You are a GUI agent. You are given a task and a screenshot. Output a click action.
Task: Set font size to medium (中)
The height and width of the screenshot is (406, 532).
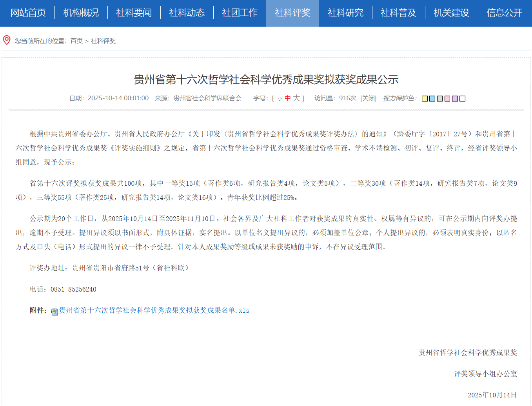tap(288, 98)
